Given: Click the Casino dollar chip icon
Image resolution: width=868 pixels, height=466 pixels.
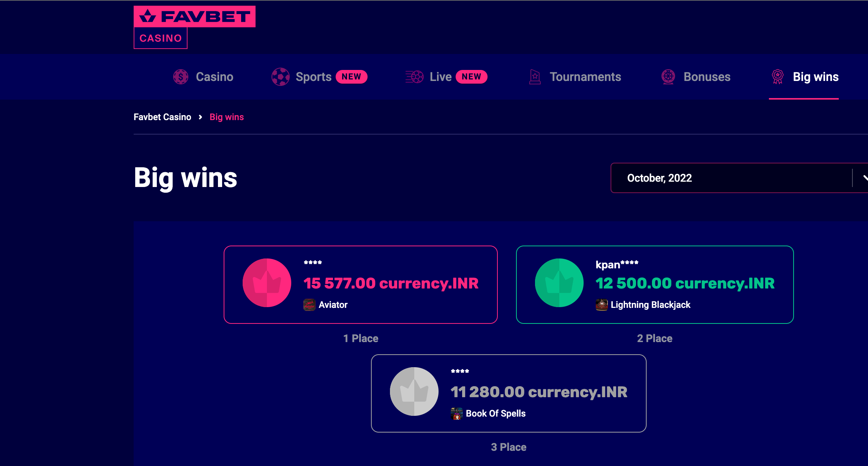Looking at the screenshot, I should click(181, 77).
